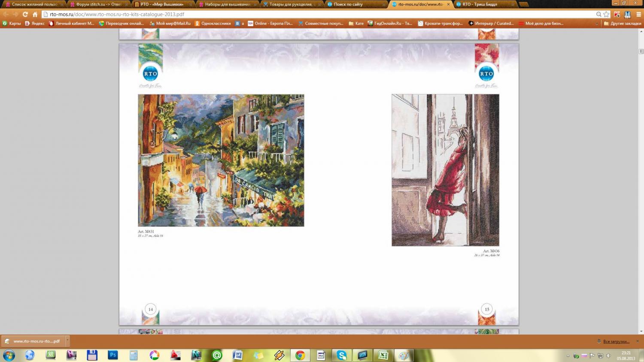Open Word from the taskbar
644x362 pixels.
pos(237,355)
